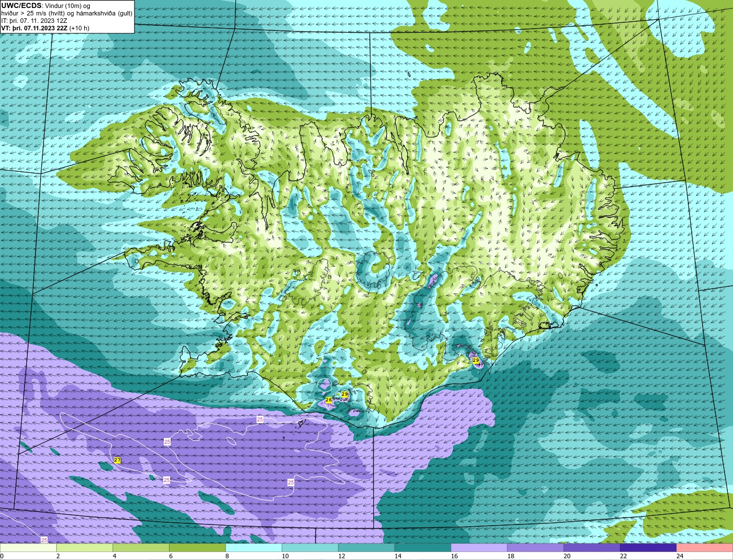Click the legend tick label 10
Viewport: 733px width, 560px height.
point(285,556)
